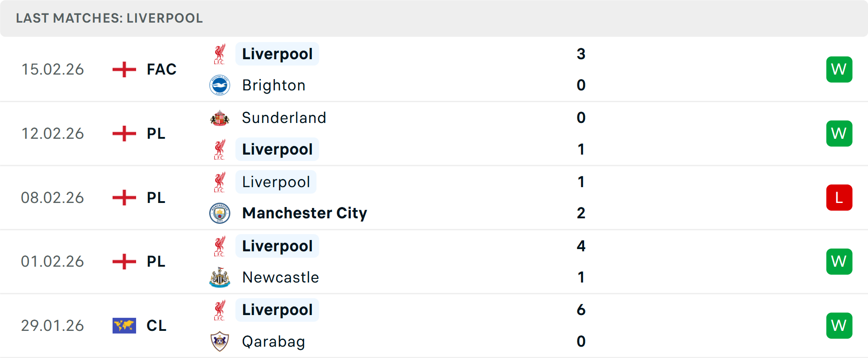Viewport: 868px width, 358px height.
Task: Click the green W badge for the Brighton match
Action: (839, 69)
